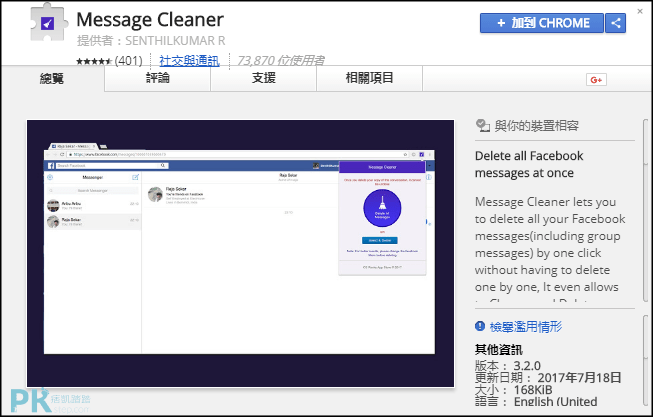Click the additional info section scrollbar

pyautogui.click(x=648, y=362)
